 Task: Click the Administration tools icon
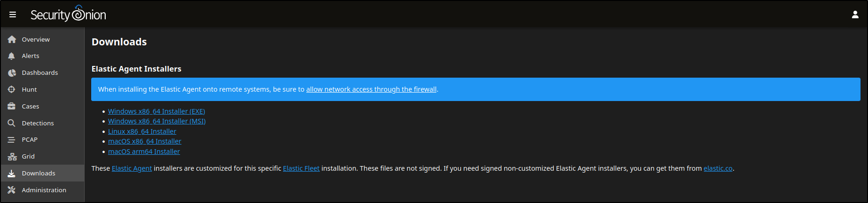[12, 190]
